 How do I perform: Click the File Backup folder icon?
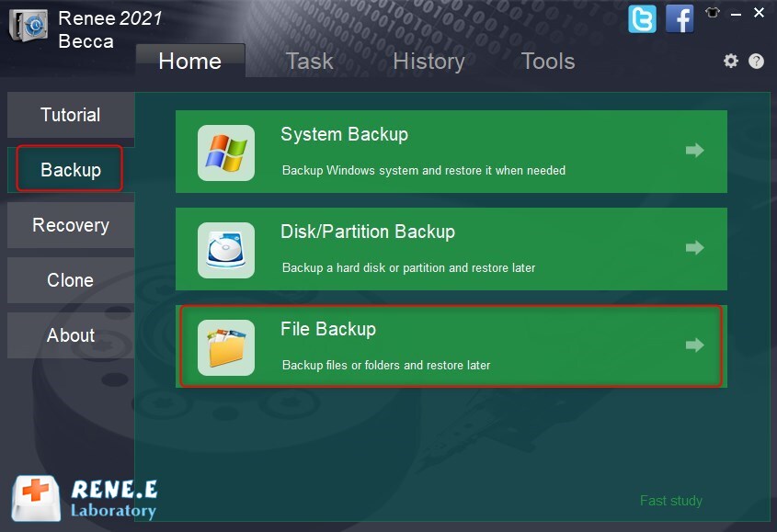[226, 347]
